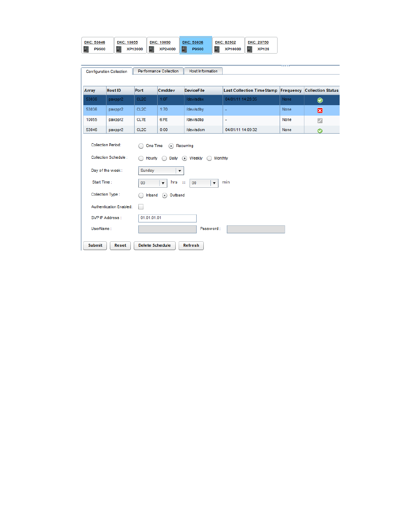Open the Start Time minutes dropdown
This screenshot has height=532, width=400.
point(204,183)
